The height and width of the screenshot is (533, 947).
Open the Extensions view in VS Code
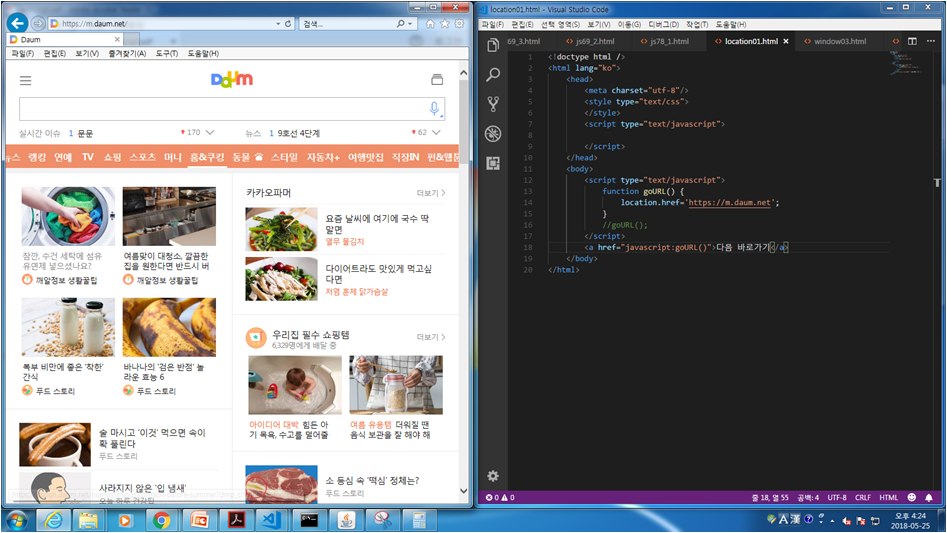[493, 163]
